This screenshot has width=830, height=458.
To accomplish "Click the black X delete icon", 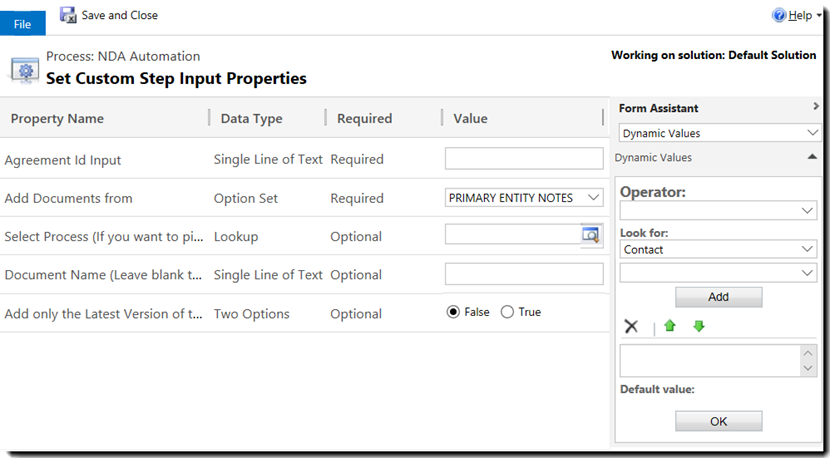I will (631, 326).
